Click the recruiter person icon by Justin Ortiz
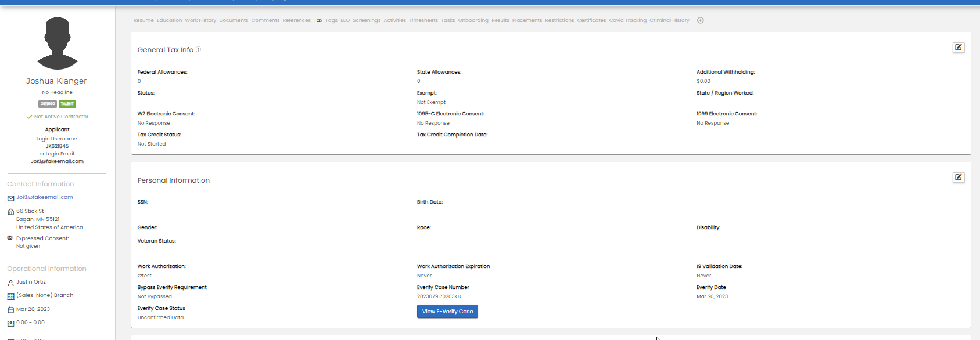Screen dimensions: 980x340 coord(10,283)
